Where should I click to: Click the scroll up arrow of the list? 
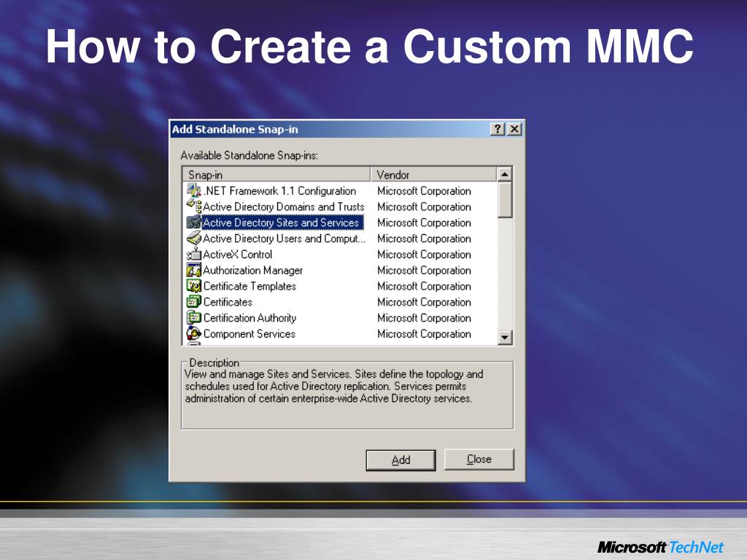click(505, 174)
